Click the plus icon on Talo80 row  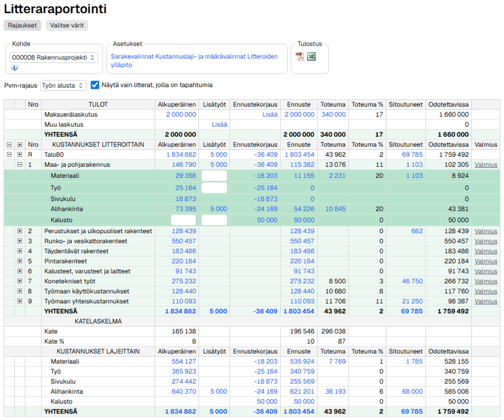[20, 154]
